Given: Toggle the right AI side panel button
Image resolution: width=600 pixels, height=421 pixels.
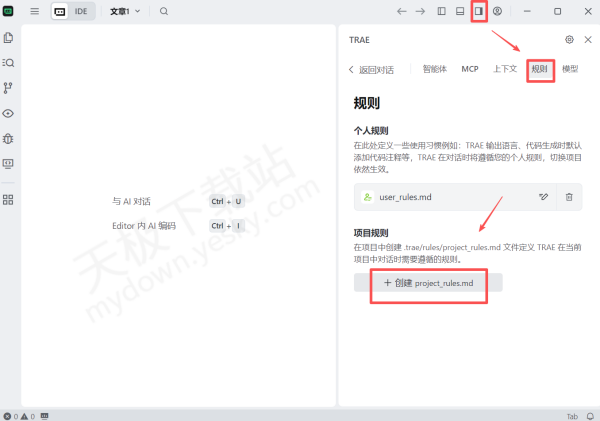Looking at the screenshot, I should 478,11.
